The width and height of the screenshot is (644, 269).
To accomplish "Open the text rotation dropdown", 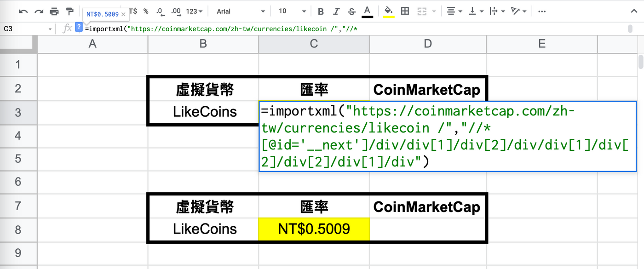I will (x=518, y=11).
